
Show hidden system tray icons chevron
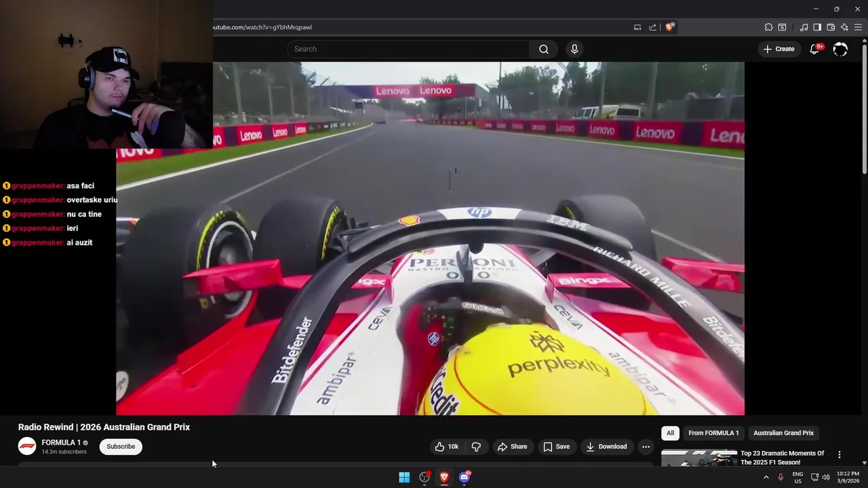(766, 477)
